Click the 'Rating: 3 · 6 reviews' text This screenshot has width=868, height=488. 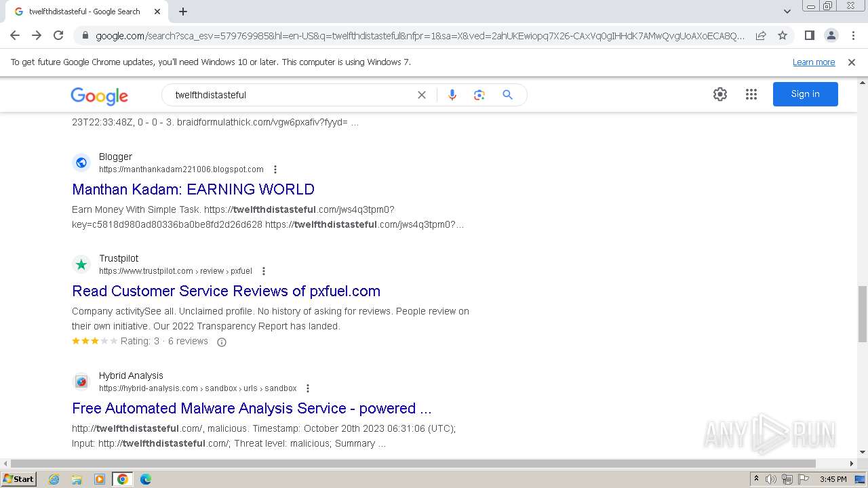164,341
